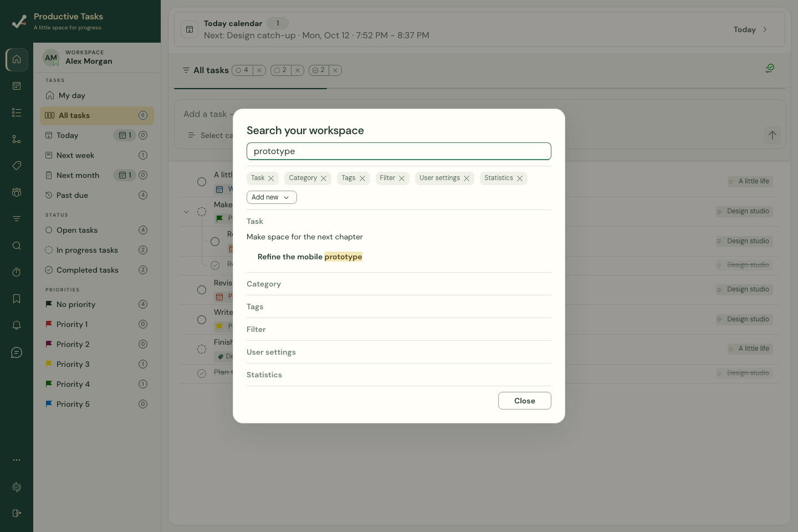Toggle completion circle for Write task
798x532 pixels.
pos(202,320)
